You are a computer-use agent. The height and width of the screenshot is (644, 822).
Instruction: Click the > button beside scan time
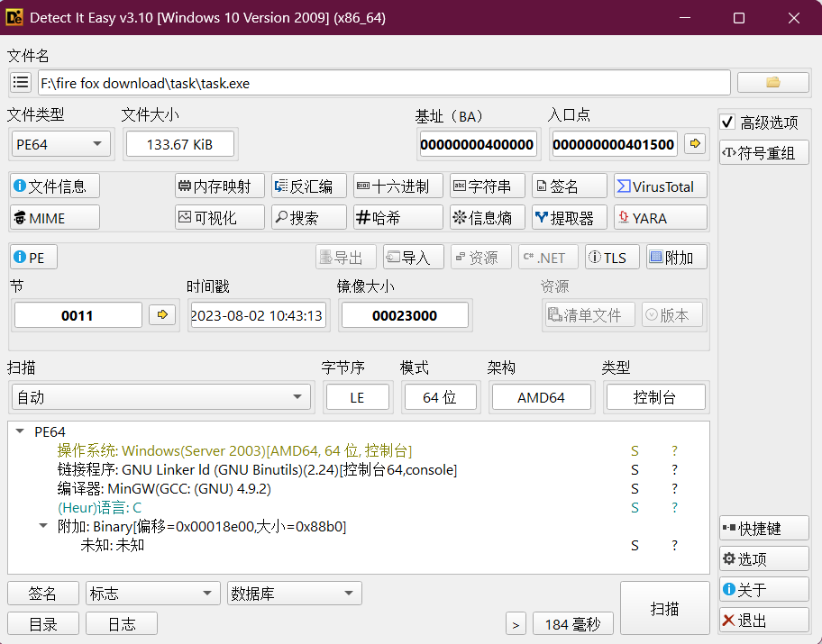(516, 623)
